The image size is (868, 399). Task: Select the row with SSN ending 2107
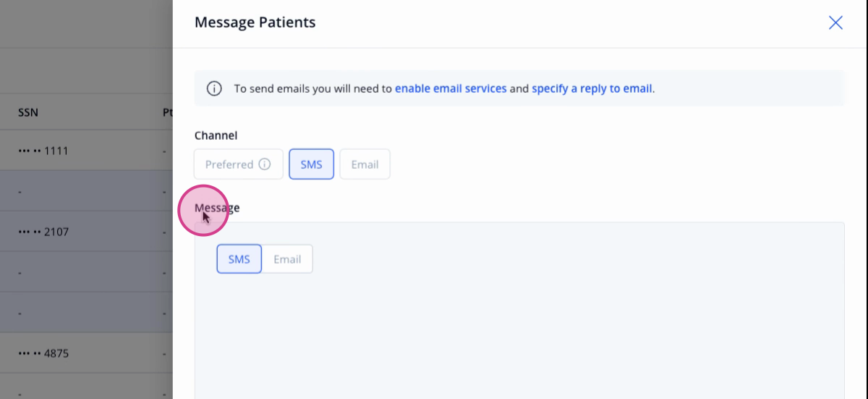86,232
